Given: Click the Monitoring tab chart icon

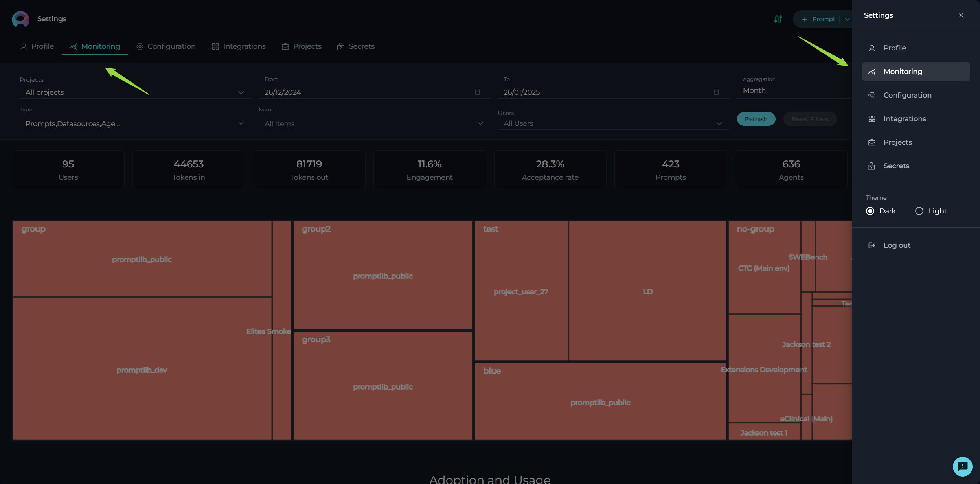Looking at the screenshot, I should point(74,46).
